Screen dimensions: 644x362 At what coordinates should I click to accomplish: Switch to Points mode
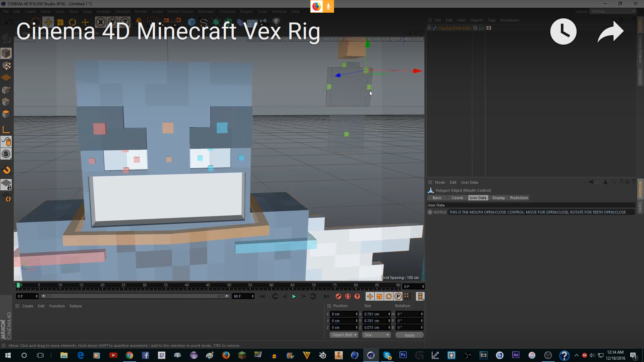[x=6, y=90]
